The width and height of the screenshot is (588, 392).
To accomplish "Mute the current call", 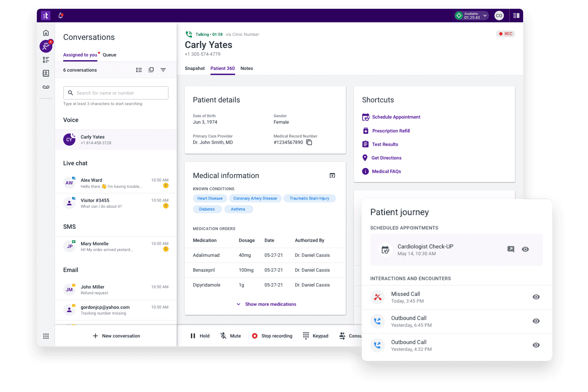I will pyautogui.click(x=230, y=336).
